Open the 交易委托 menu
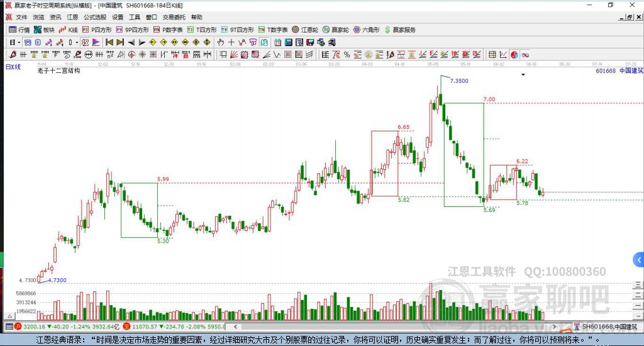Viewport: 644px width, 346px height. pyautogui.click(x=174, y=17)
